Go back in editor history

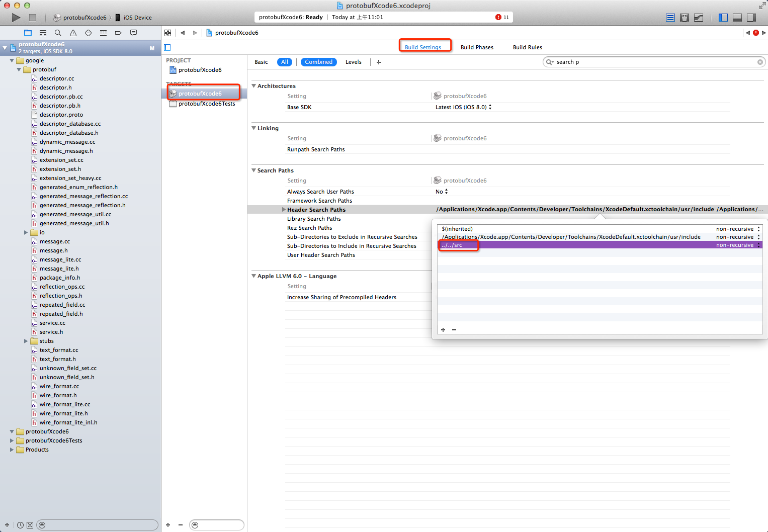point(183,33)
